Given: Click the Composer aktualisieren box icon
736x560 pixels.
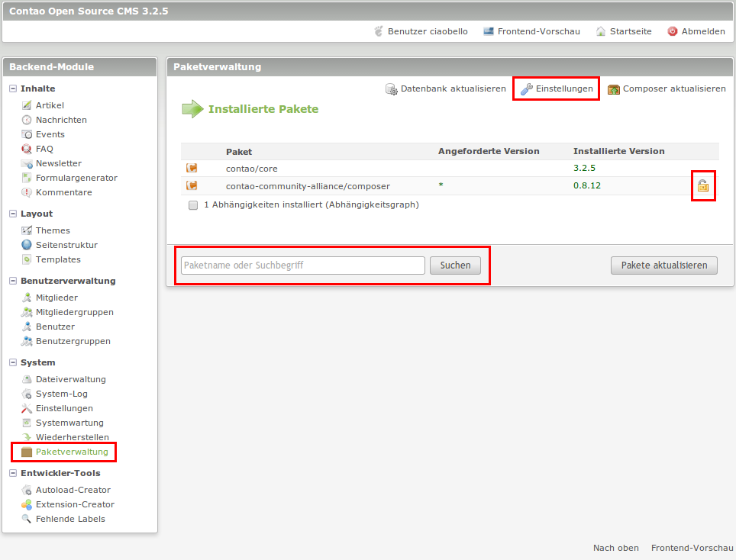Looking at the screenshot, I should click(614, 89).
